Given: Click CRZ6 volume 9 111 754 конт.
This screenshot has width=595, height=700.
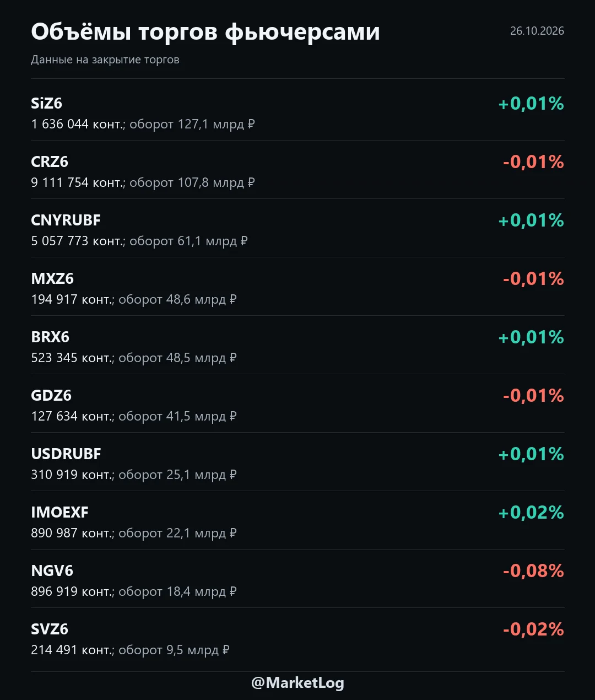Looking at the screenshot, I should point(78,183).
